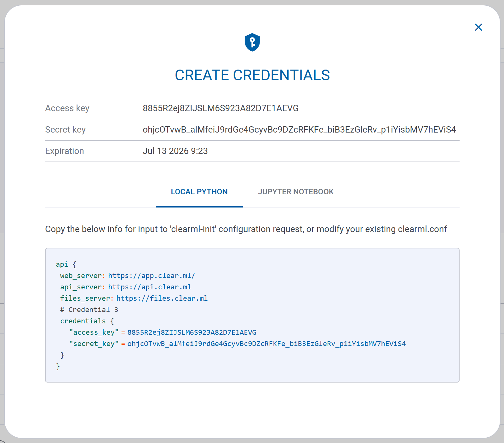Click the api_server URL https://api.clear.ml
The width and height of the screenshot is (504, 443).
(150, 287)
